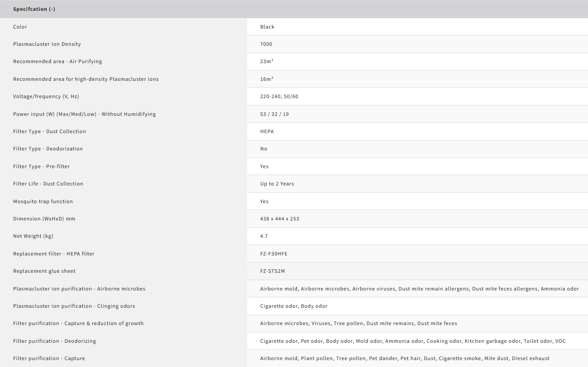Select the Net Weight 4.7 value
The width and height of the screenshot is (588, 367).
(x=264, y=236)
